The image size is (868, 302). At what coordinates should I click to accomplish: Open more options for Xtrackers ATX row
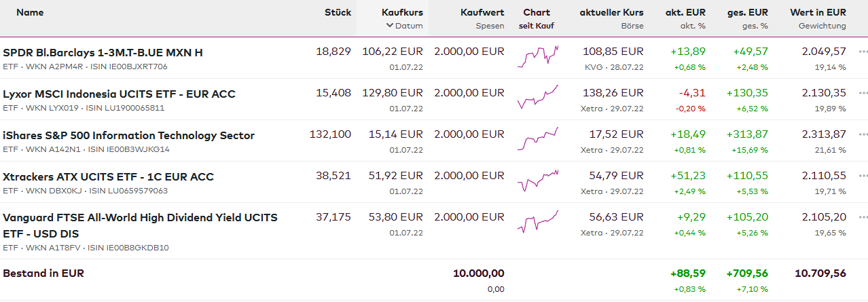click(863, 176)
